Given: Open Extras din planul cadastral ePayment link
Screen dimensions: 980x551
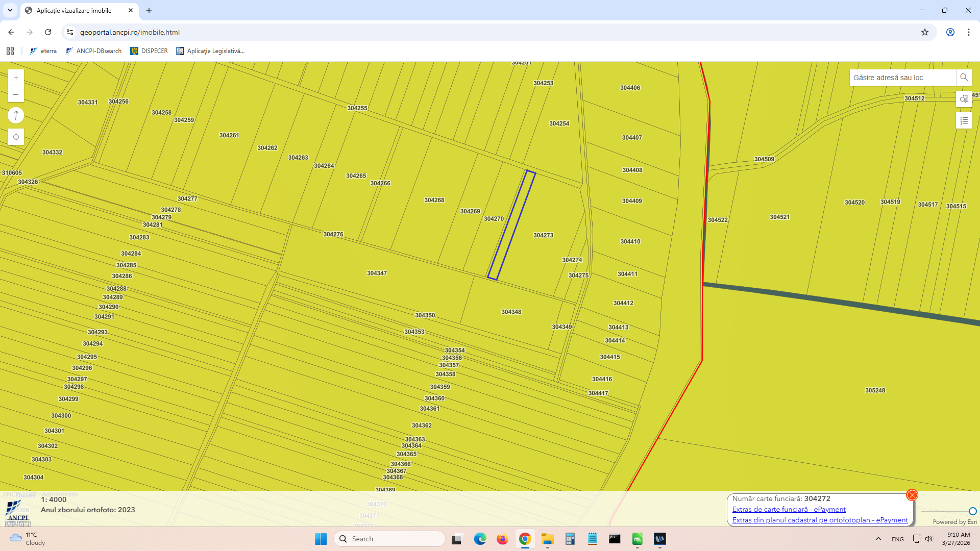Looking at the screenshot, I should coord(820,520).
